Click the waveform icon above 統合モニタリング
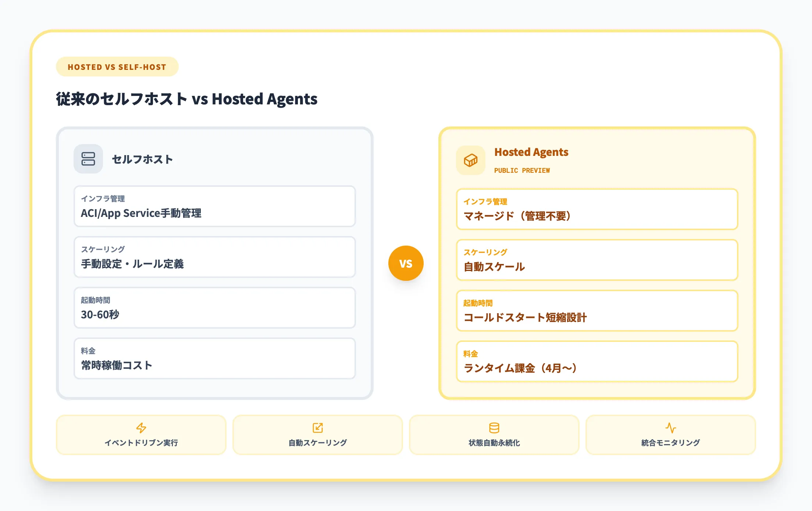This screenshot has height=511, width=812. click(671, 427)
